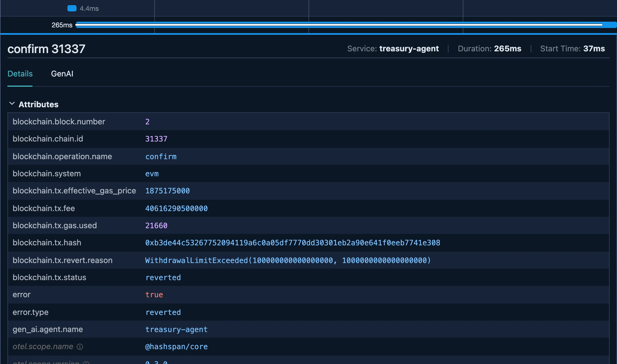Click the gen_ai.agent.name value treasury-agent

point(176,329)
